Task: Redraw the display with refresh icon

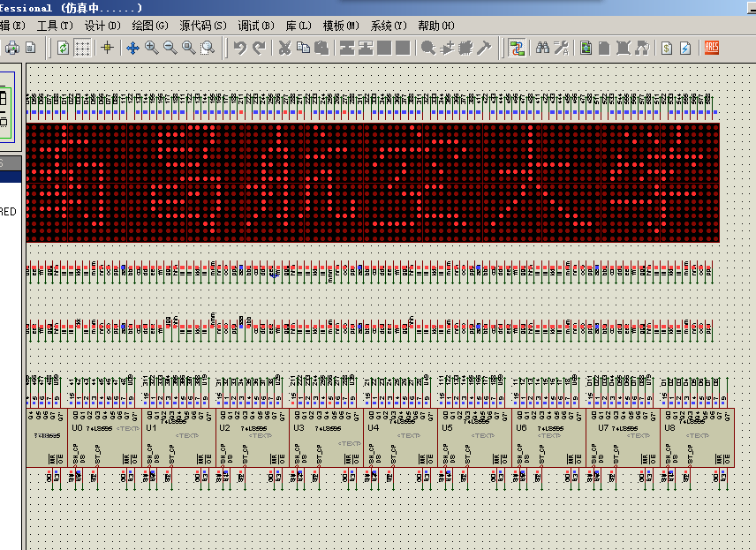Action: (x=64, y=48)
